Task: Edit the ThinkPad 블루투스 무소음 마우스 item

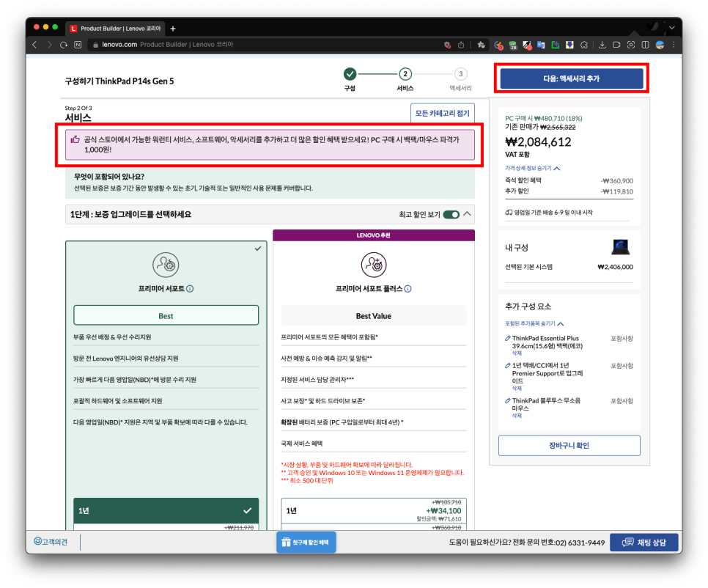Action: tap(507, 400)
